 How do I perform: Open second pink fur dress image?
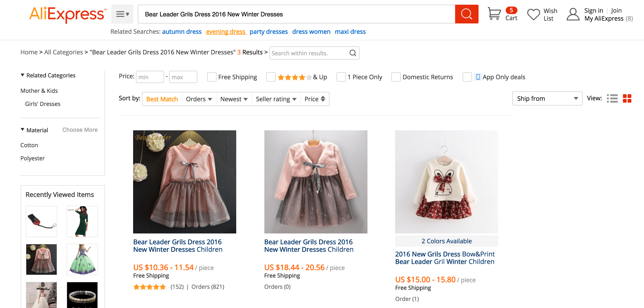pyautogui.click(x=316, y=182)
